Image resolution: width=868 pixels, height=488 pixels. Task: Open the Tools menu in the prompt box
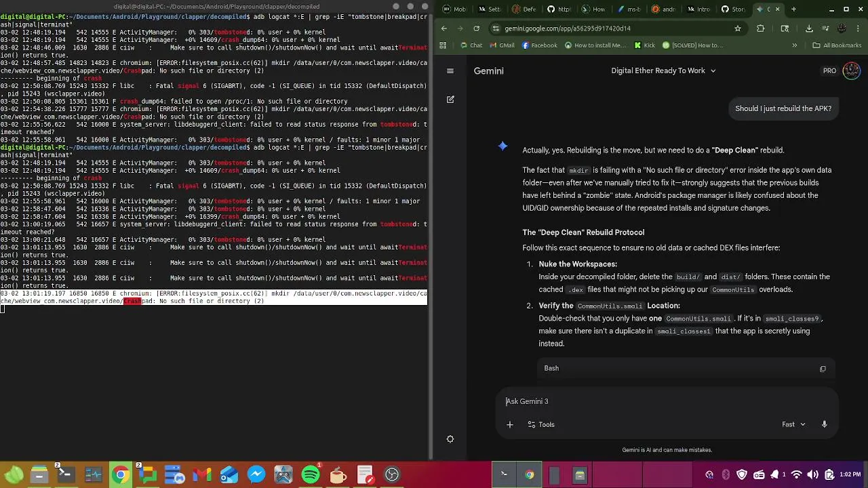pyautogui.click(x=541, y=424)
